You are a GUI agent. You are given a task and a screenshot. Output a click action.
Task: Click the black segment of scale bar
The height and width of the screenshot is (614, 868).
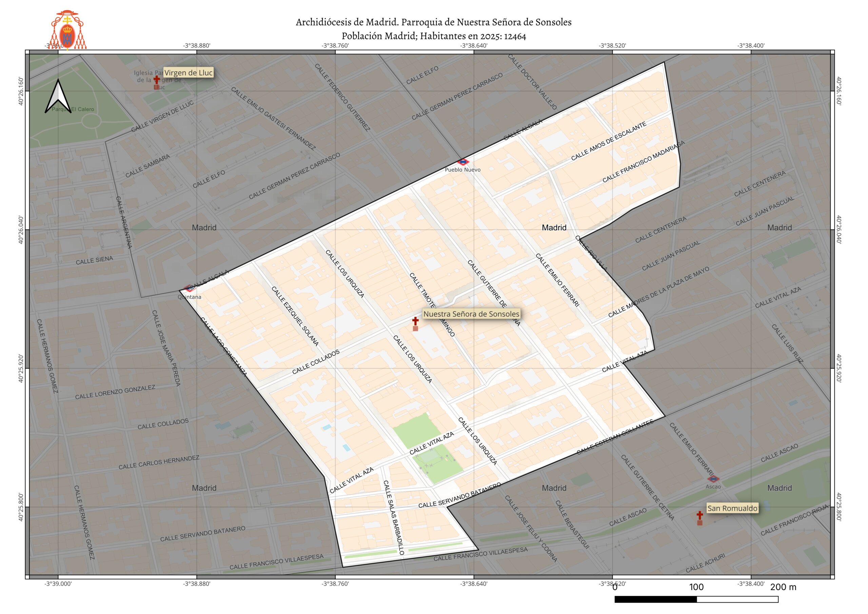pyautogui.click(x=655, y=599)
